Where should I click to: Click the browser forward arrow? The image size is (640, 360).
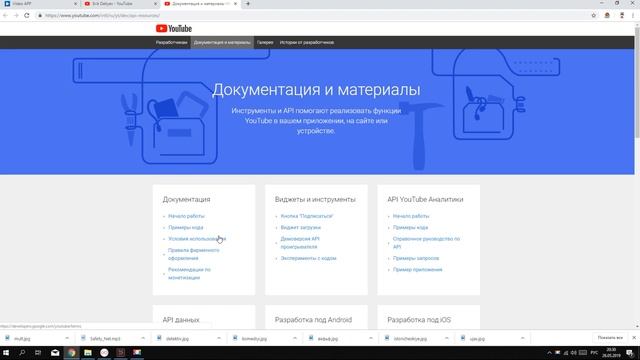point(16,16)
